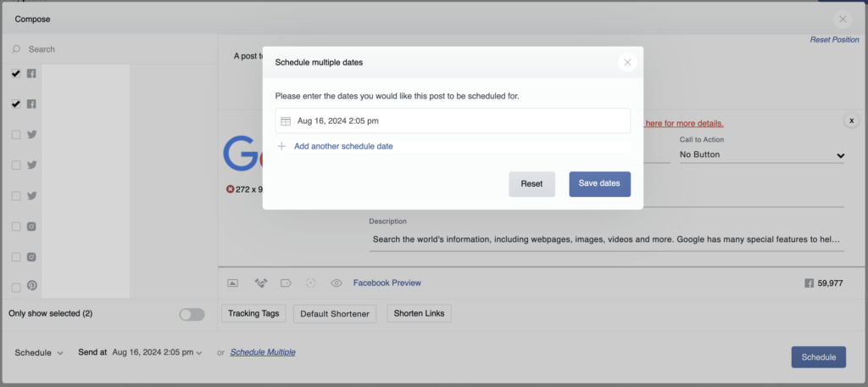
Task: Click the tag label icon in toolbar
Action: 286,283
